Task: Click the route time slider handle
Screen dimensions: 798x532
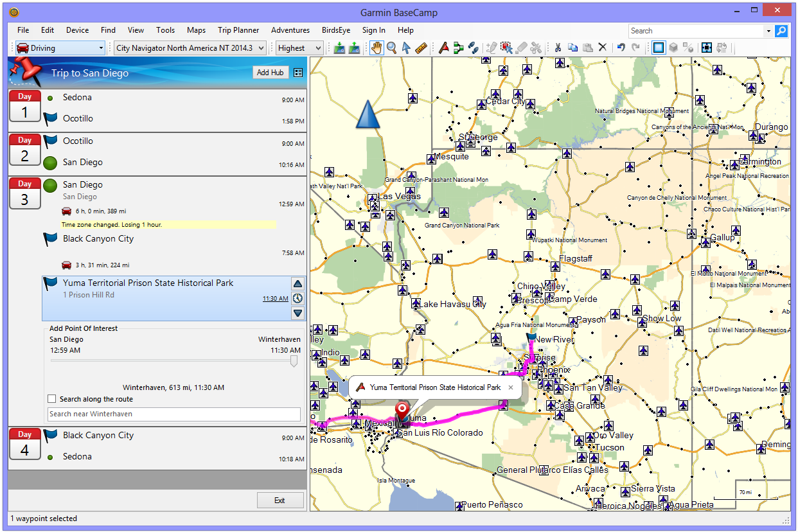Action: pos(294,362)
